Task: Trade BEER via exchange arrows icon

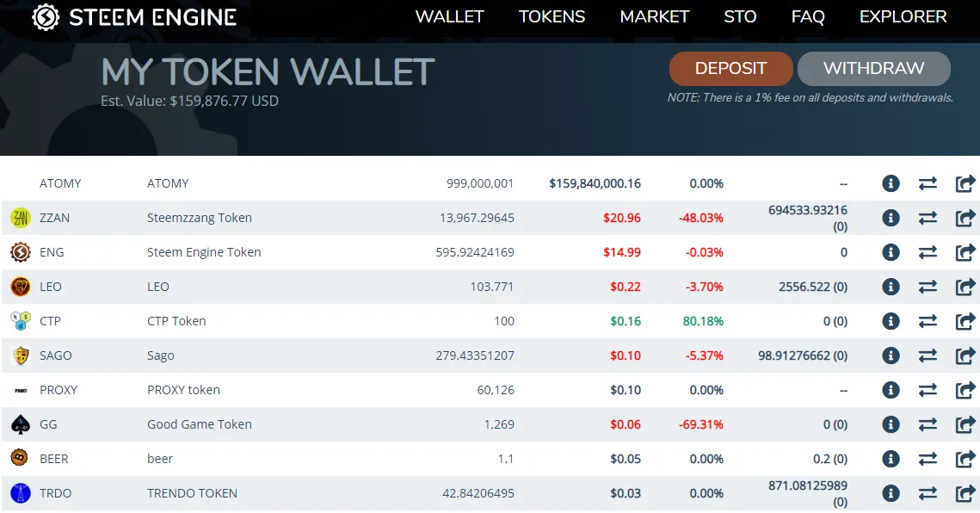Action: tap(928, 459)
